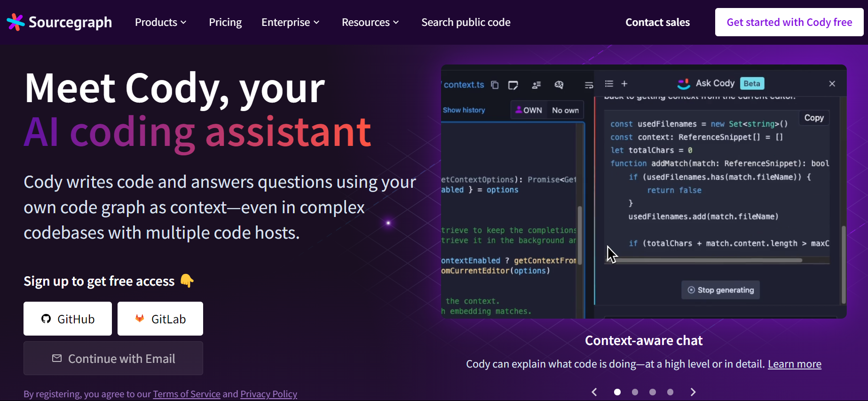Click the OWN badge
868x401 pixels.
[529, 110]
